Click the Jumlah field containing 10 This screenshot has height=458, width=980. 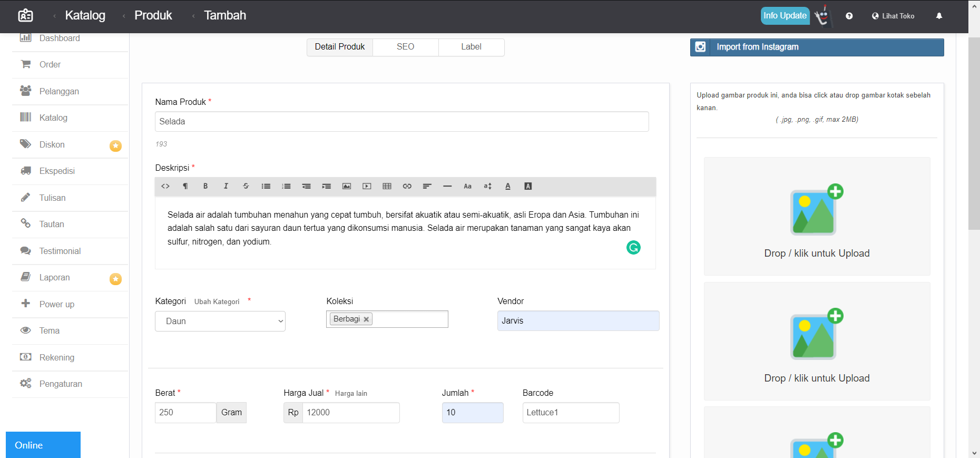point(473,413)
